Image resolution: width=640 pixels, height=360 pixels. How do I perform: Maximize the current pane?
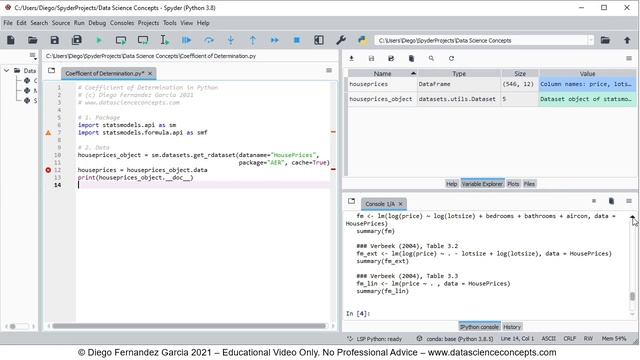click(x=319, y=40)
